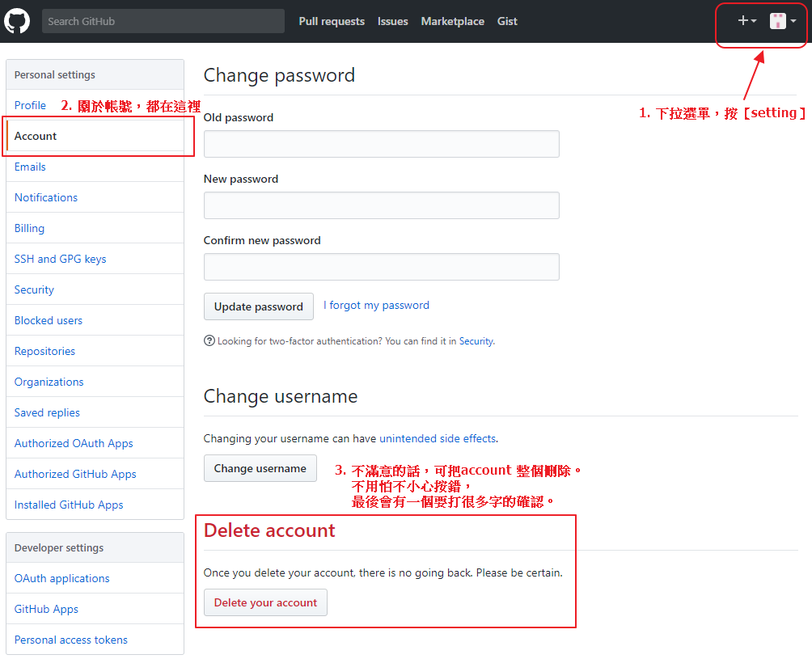
Task: Follow the I forgot my password link
Action: click(375, 305)
